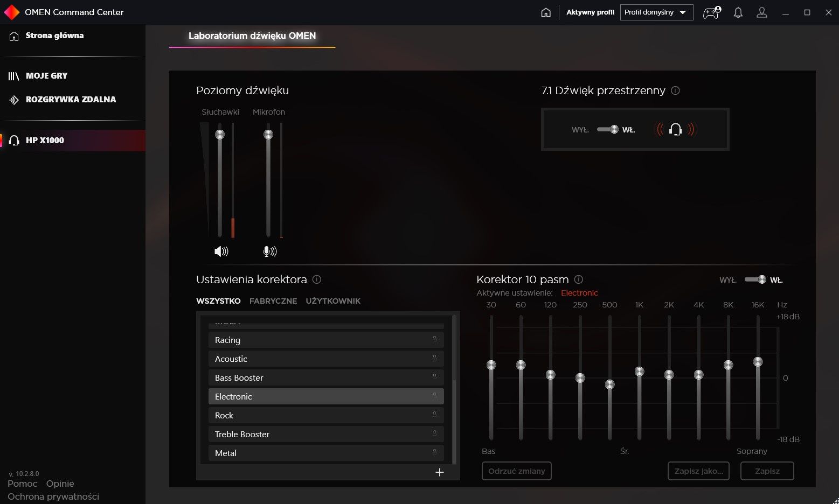This screenshot has height=504, width=839.
Task: Click the surround headset icon
Action: 675,129
